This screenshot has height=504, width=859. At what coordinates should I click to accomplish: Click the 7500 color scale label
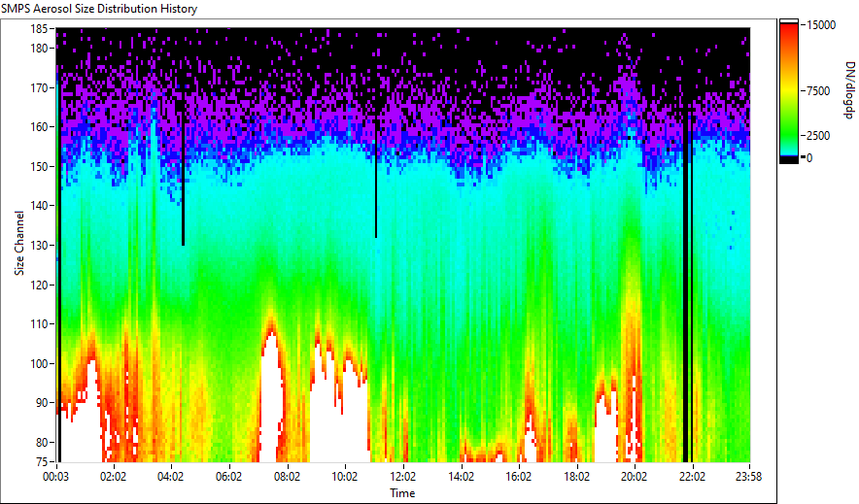pyautogui.click(x=818, y=91)
